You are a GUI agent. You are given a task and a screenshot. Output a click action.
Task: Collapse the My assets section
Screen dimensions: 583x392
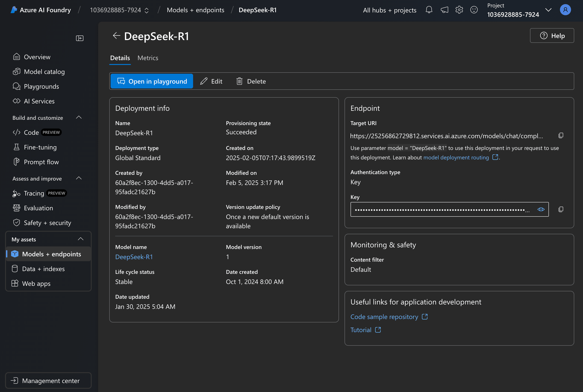pyautogui.click(x=80, y=239)
